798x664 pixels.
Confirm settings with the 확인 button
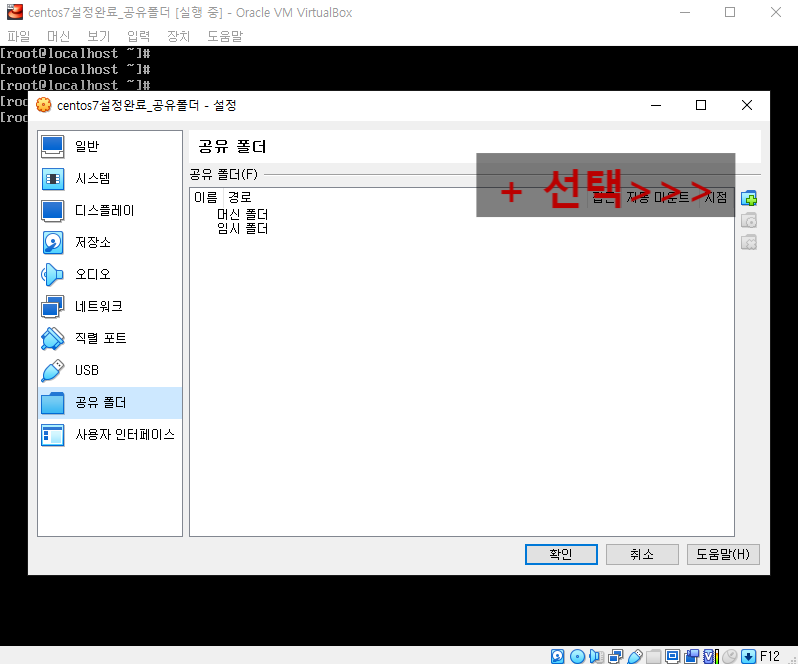[x=561, y=554]
